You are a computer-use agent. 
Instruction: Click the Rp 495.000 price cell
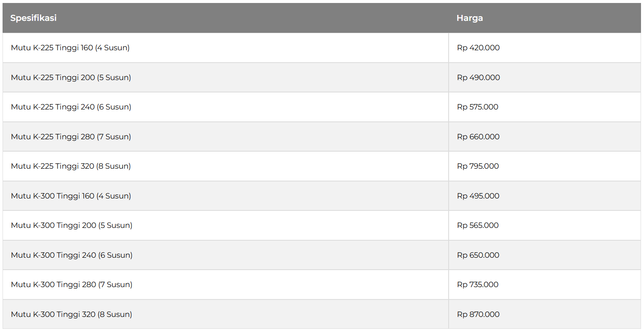click(x=545, y=196)
